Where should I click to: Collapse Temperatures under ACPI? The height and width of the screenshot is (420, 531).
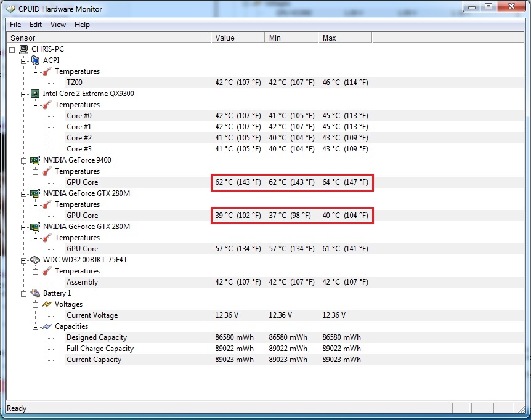[35, 72]
